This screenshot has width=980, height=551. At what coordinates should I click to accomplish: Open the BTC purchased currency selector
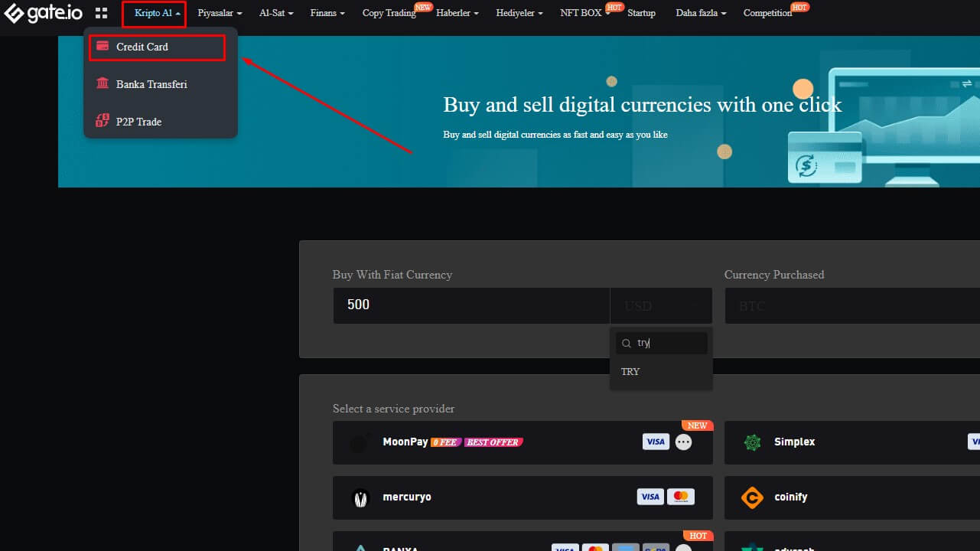[852, 305]
